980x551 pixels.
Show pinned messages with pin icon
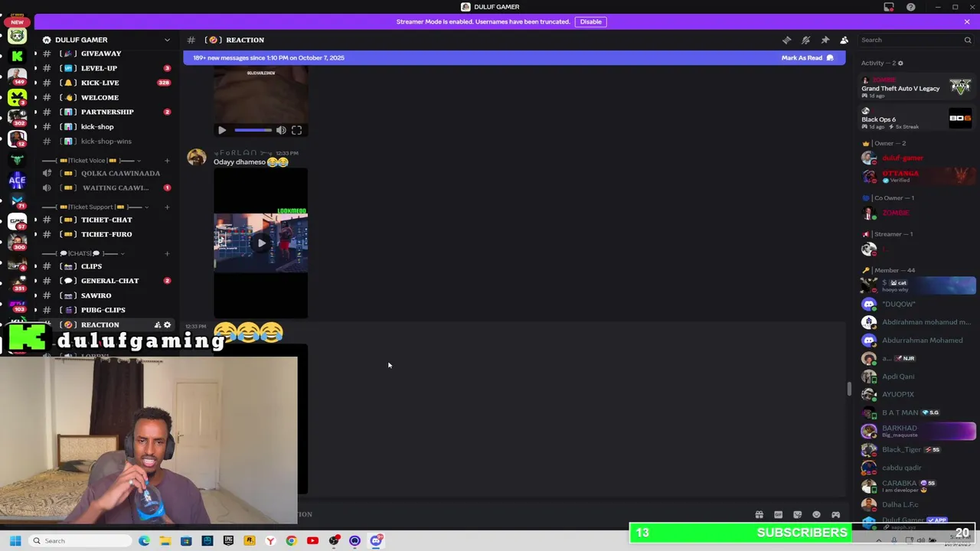coord(825,40)
